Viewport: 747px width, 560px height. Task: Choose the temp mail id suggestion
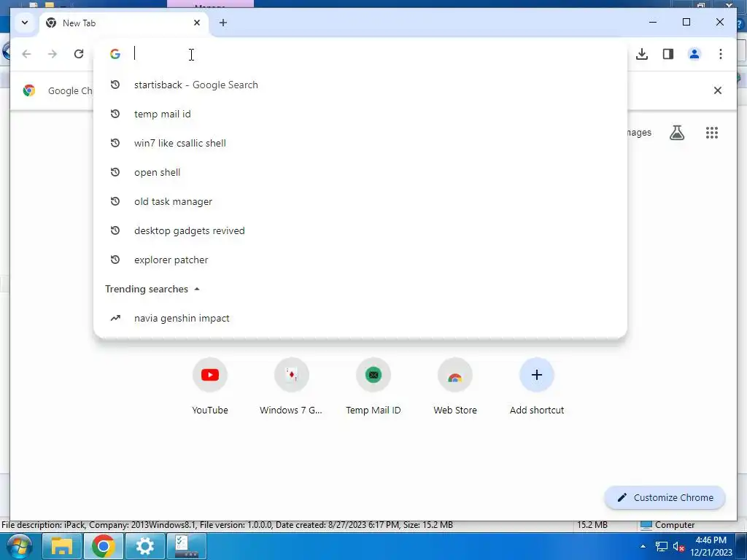[360, 114]
